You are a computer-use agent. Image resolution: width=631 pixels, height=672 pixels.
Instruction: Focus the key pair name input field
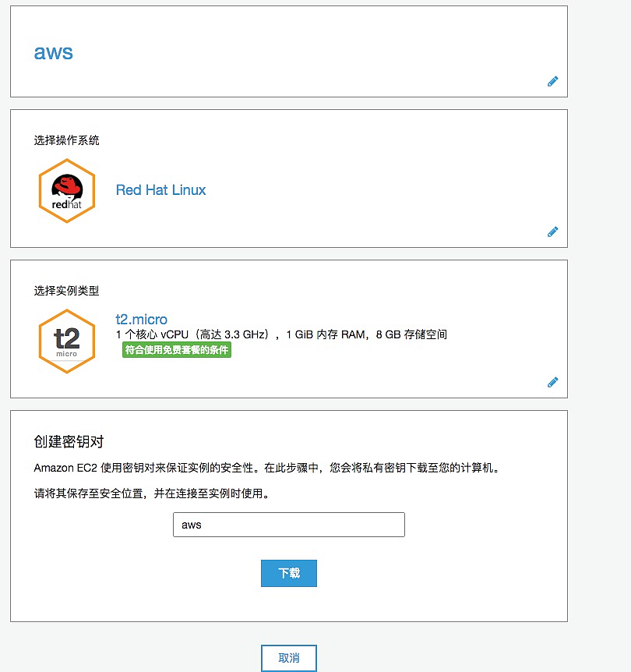click(x=288, y=525)
